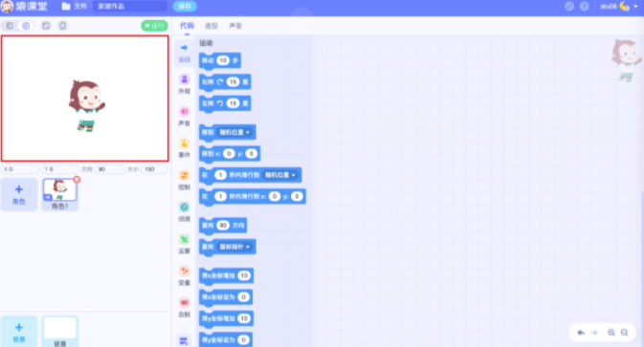Click the green 运行 run button
The width and height of the screenshot is (644, 347).
(x=154, y=26)
